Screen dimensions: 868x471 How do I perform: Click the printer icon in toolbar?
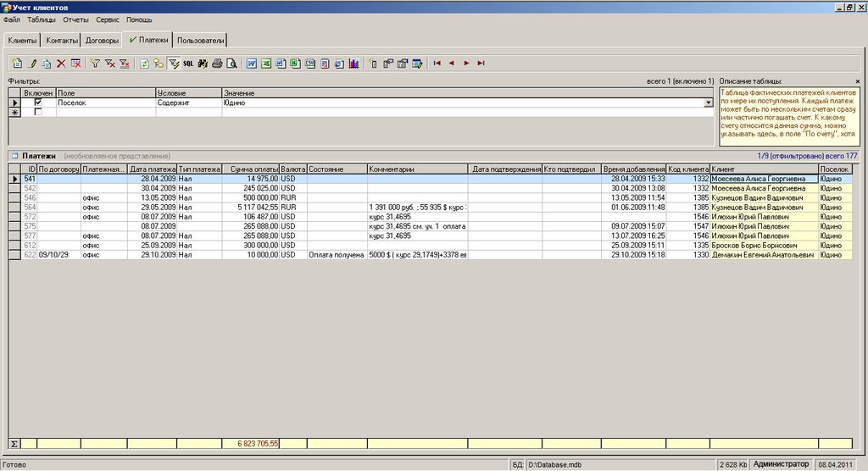pyautogui.click(x=217, y=64)
